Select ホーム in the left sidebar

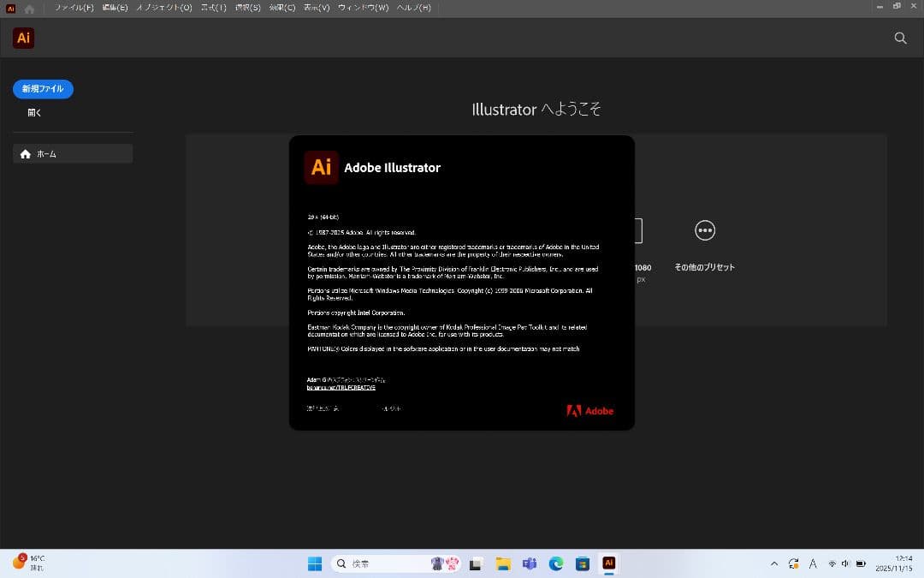click(x=73, y=154)
